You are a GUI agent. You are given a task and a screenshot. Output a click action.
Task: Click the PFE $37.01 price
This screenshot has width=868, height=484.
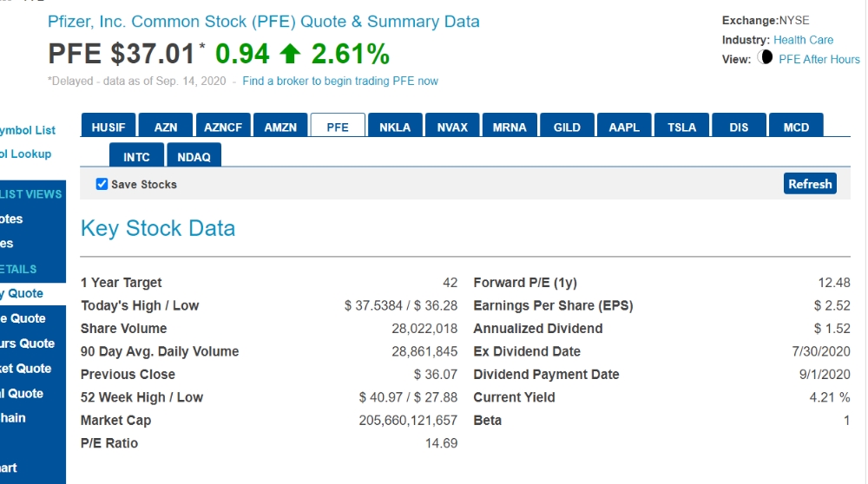122,54
